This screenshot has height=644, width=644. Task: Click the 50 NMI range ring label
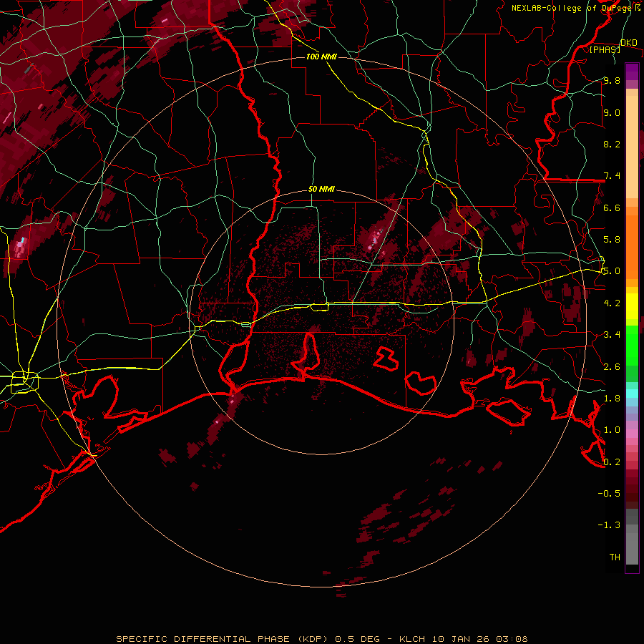pyautogui.click(x=321, y=190)
